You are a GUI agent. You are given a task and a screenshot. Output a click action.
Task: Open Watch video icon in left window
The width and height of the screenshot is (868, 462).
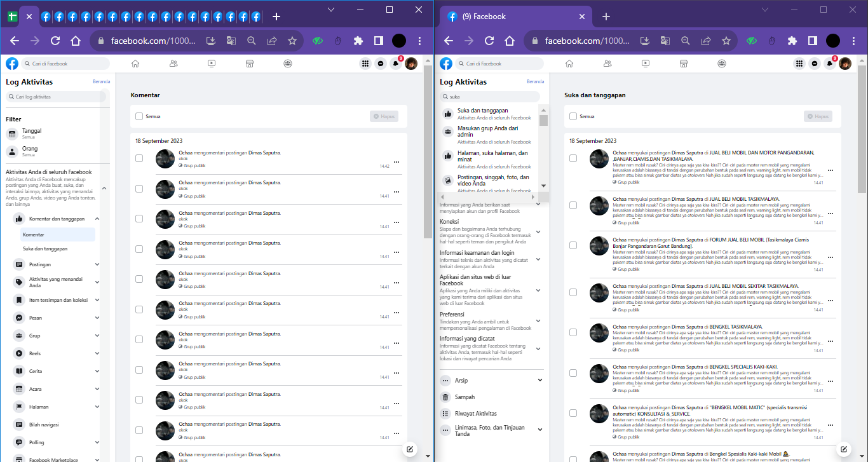click(212, 64)
